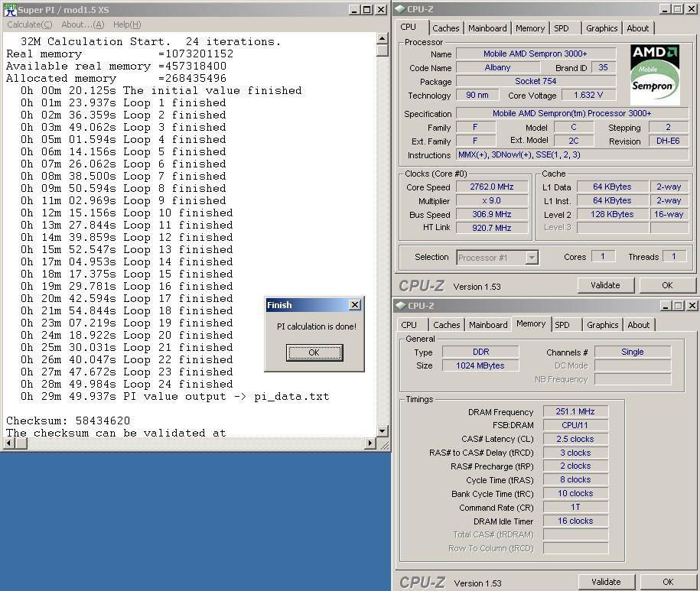Image resolution: width=700 pixels, height=591 pixels.
Task: Click 'Checksum: 58434620' line in Super PI
Action: point(68,421)
